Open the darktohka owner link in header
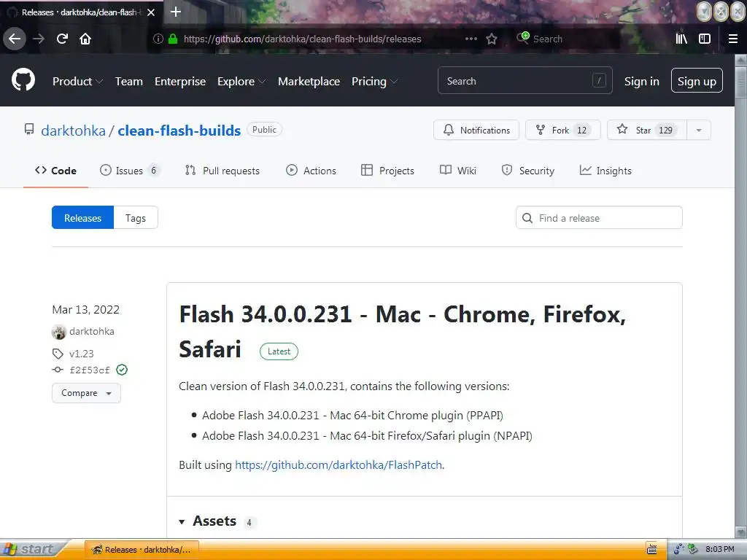The height and width of the screenshot is (560, 747). coord(74,131)
